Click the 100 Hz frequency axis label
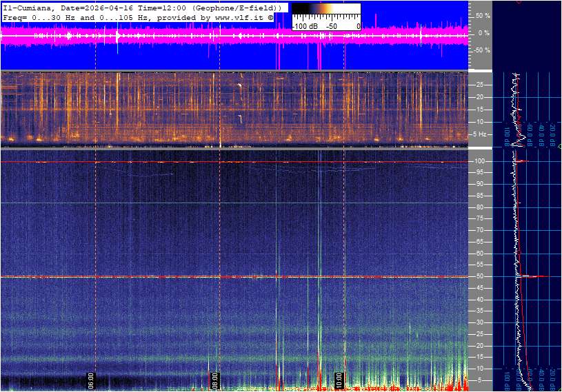The height and width of the screenshot is (392, 562). point(479,161)
